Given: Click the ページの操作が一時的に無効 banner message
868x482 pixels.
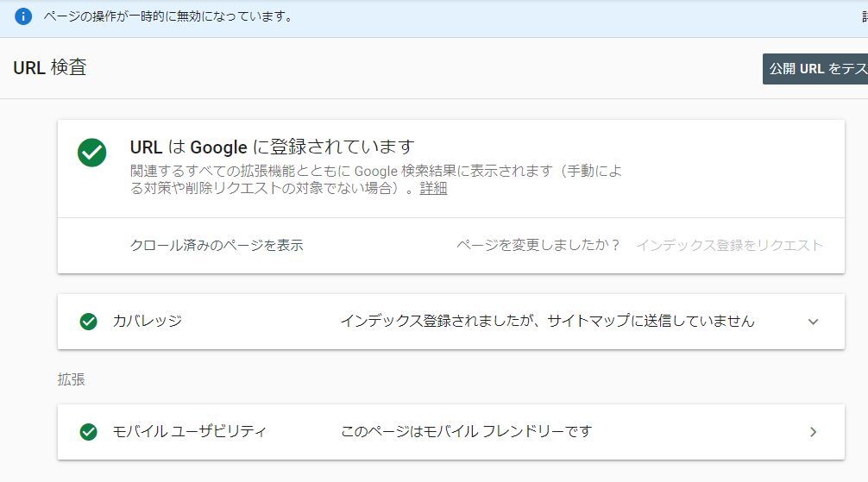Looking at the screenshot, I should (x=168, y=16).
